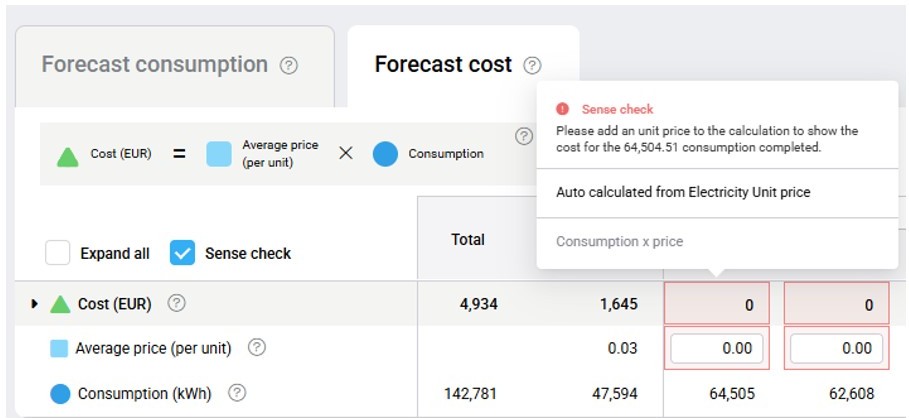Viewport: 909px width, 418px height.
Task: Click help icon next to Consumption (kWh)
Action: [237, 393]
